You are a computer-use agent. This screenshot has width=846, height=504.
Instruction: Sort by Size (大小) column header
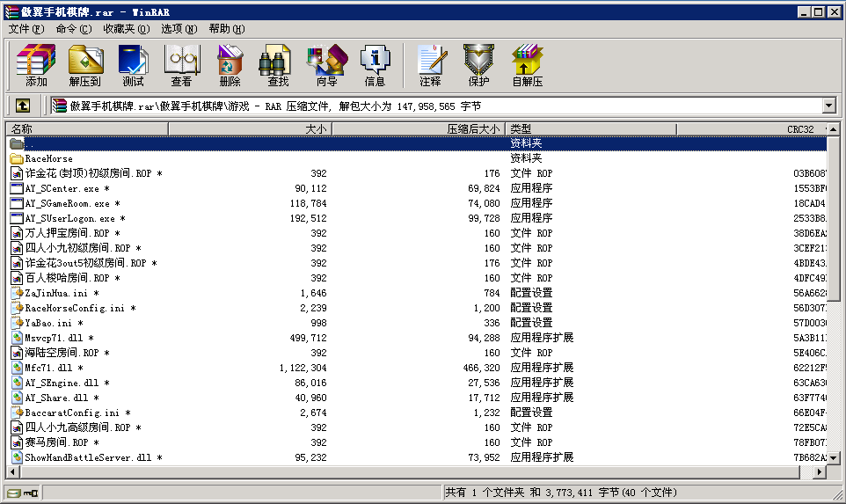(250, 129)
